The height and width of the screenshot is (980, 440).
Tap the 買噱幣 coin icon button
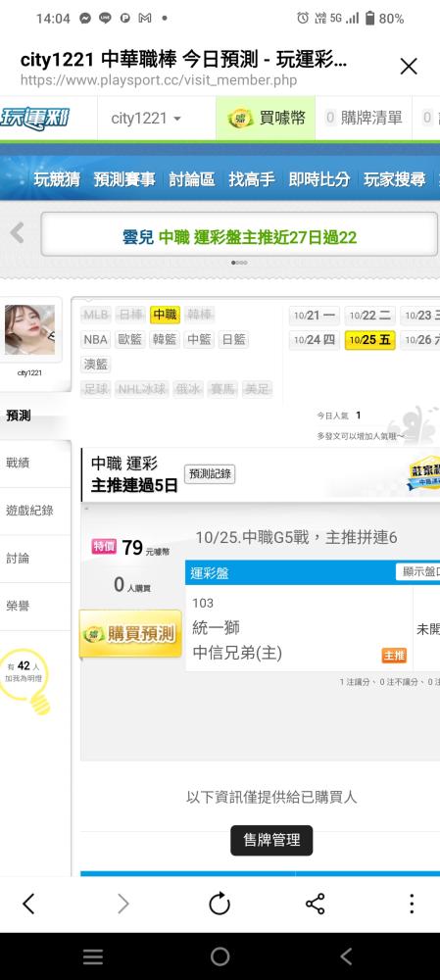[x=267, y=118]
